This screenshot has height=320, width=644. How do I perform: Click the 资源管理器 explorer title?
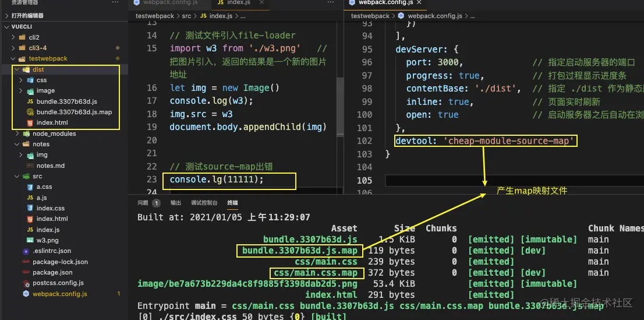coord(24,2)
